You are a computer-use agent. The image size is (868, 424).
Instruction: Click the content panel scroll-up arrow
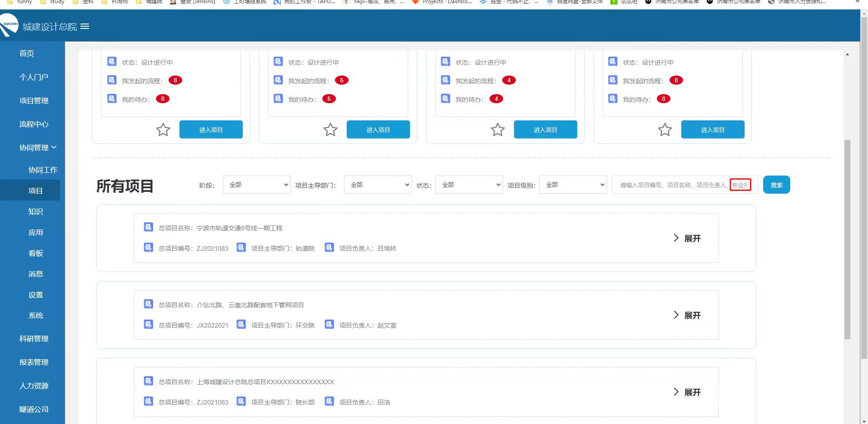pyautogui.click(x=847, y=54)
